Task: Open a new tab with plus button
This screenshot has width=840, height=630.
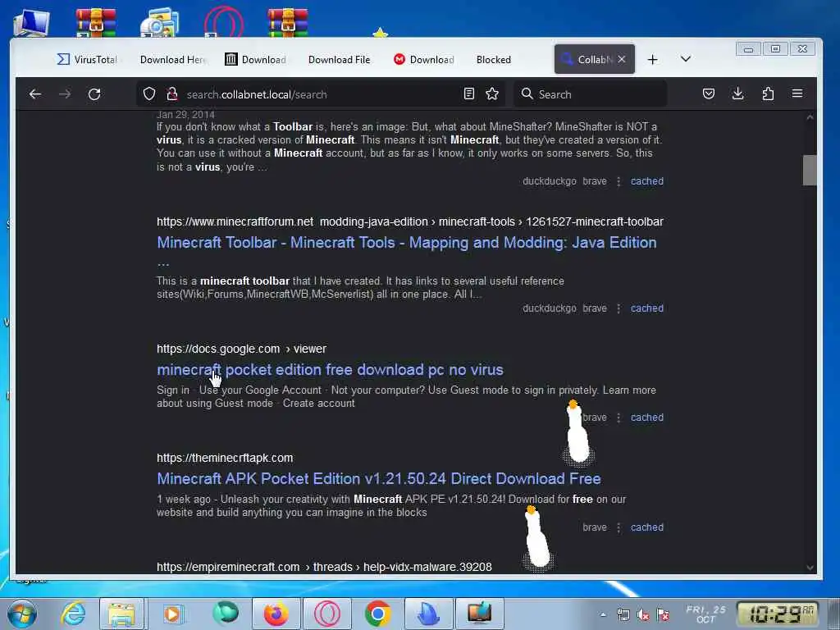Action: [x=652, y=59]
